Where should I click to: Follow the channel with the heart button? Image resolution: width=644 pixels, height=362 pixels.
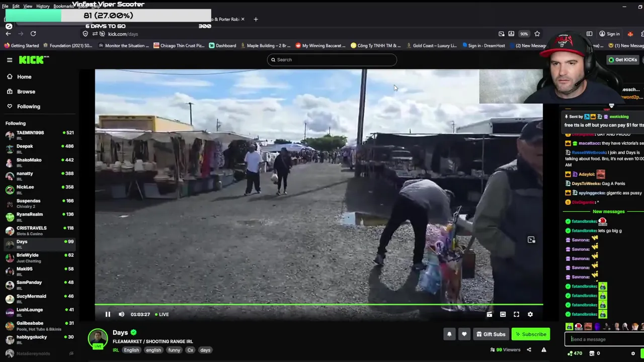point(464,334)
